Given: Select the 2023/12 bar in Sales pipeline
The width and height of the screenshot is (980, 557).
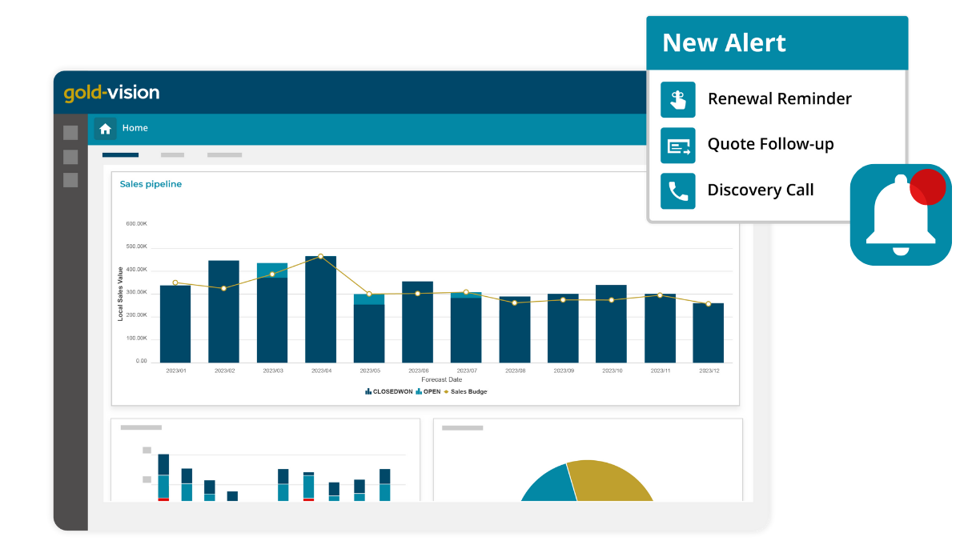Looking at the screenshot, I should [x=708, y=333].
